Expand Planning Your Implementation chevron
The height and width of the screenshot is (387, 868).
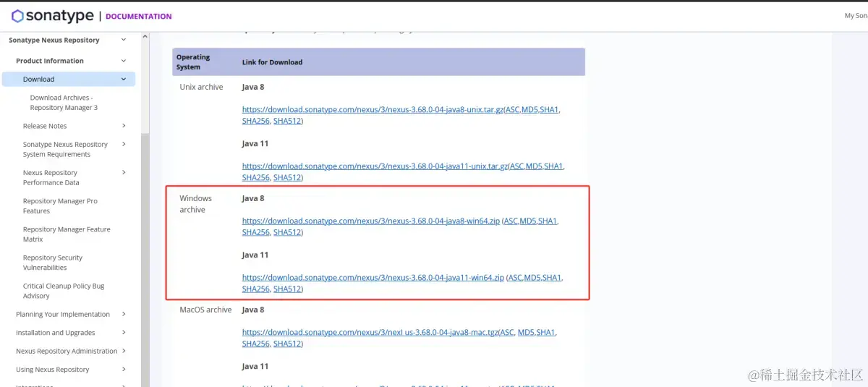[124, 314]
